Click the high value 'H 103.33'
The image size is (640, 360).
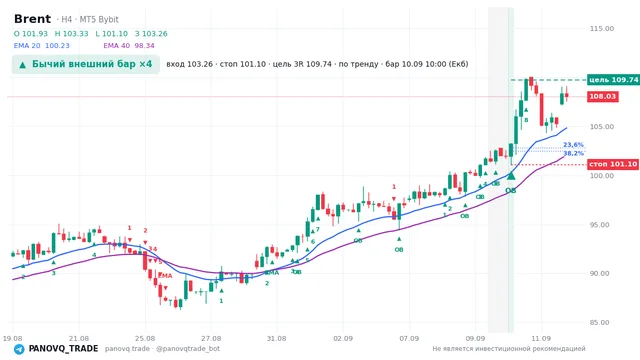(x=71, y=33)
